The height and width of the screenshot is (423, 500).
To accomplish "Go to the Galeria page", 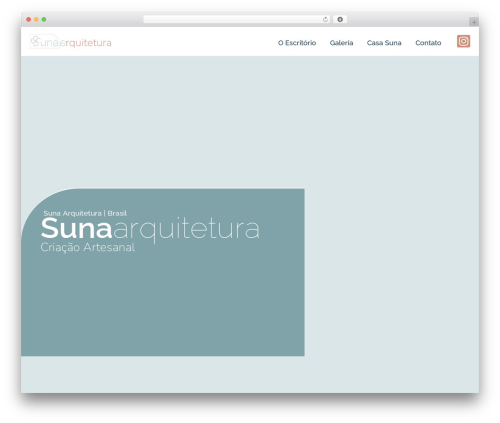I will (x=341, y=43).
